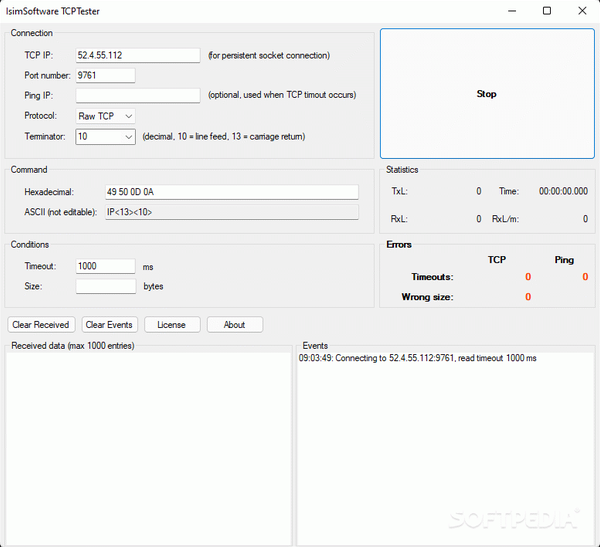Click the ASCII (not editable) field
Image resolution: width=600 pixels, height=547 pixels.
232,212
